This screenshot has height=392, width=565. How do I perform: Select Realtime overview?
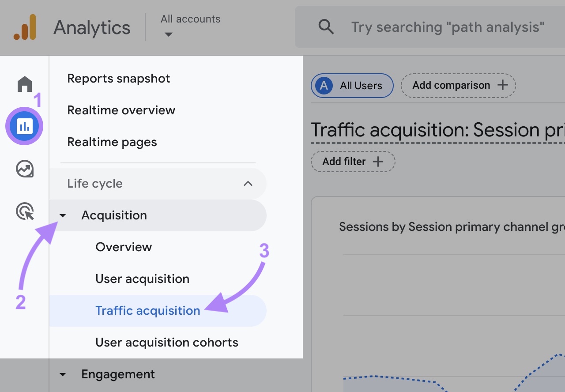(x=121, y=110)
